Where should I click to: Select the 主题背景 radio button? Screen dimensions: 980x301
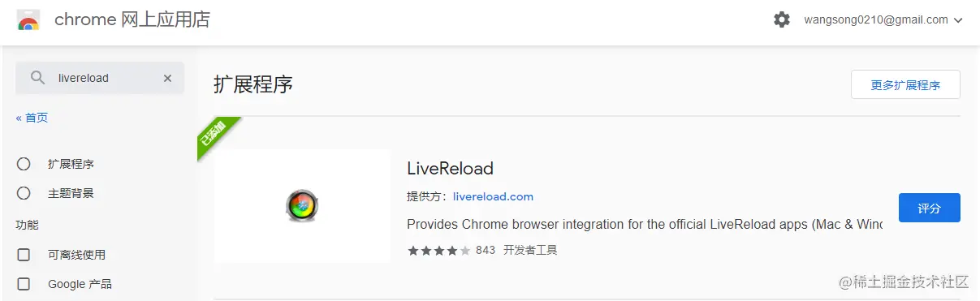tap(24, 193)
